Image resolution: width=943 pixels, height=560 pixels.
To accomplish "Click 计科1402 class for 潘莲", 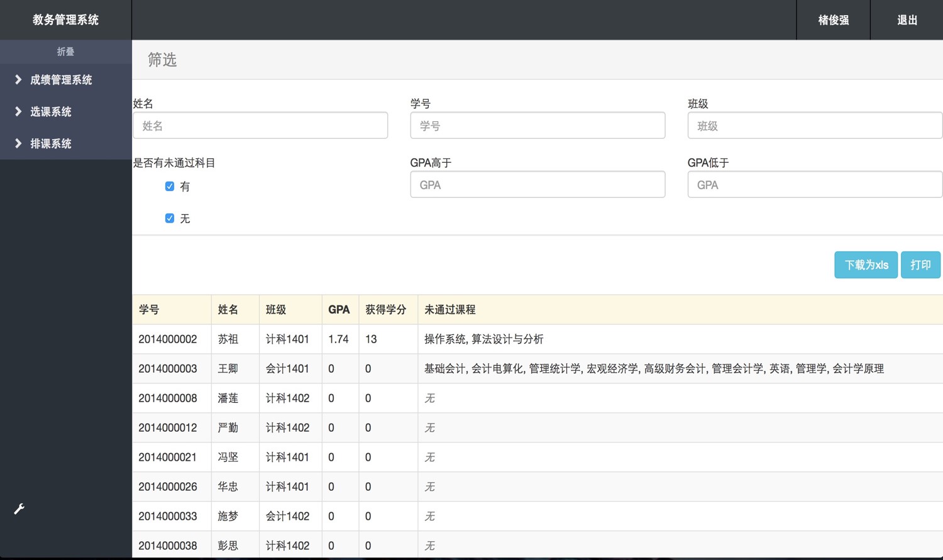I will point(287,398).
